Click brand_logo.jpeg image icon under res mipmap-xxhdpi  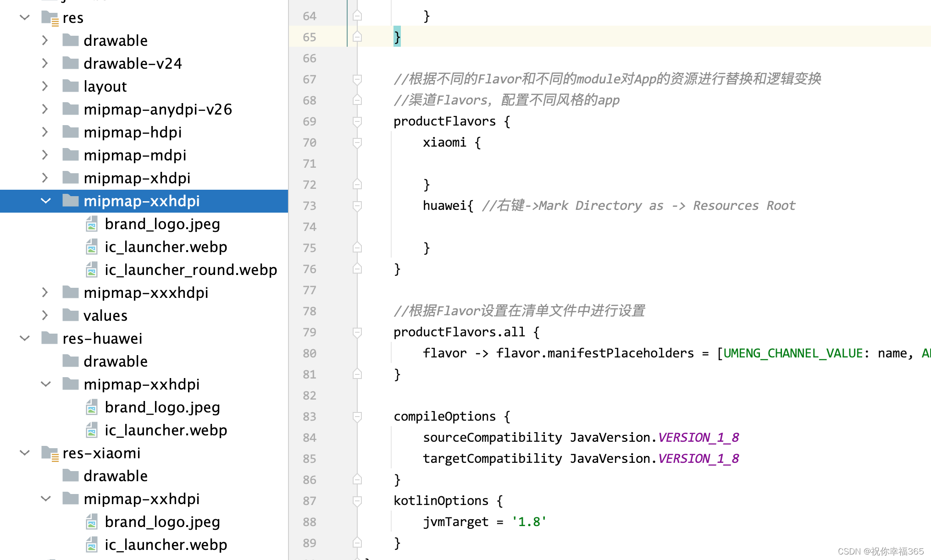(x=92, y=224)
